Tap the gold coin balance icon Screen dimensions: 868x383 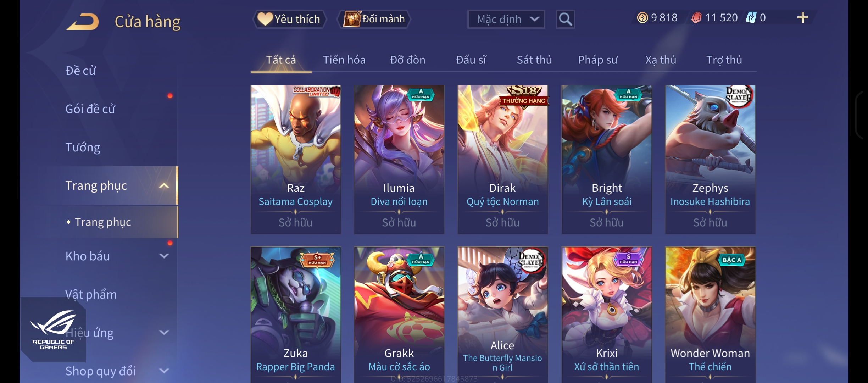click(x=642, y=17)
